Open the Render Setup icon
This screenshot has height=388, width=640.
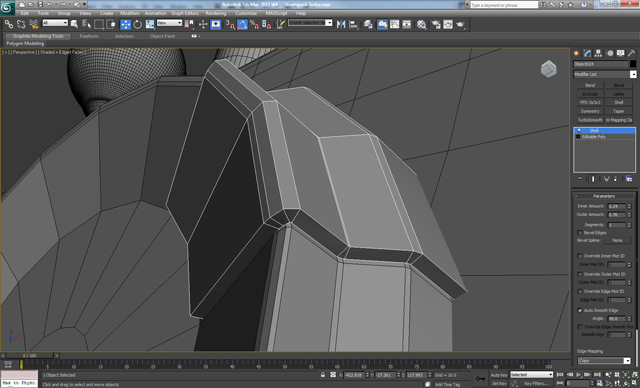(436, 24)
